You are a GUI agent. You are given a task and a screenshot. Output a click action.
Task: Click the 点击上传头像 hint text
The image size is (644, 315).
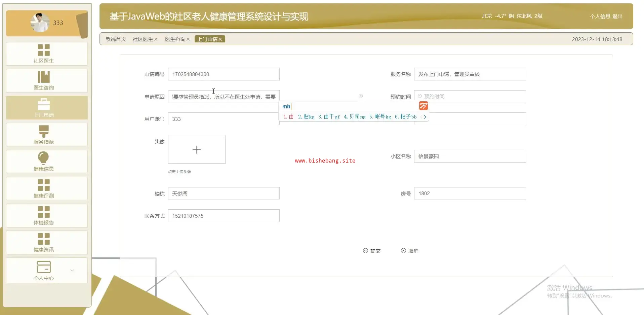179,172
